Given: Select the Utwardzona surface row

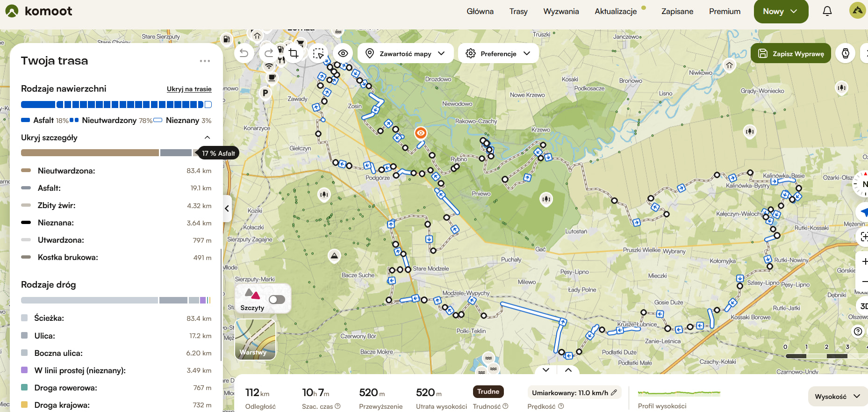Looking at the screenshot, I should 116,240.
